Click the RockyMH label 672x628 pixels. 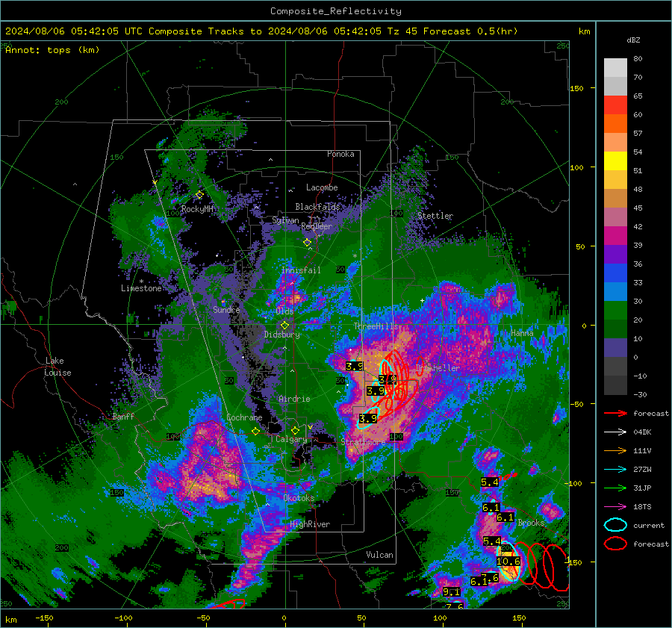[197, 209]
